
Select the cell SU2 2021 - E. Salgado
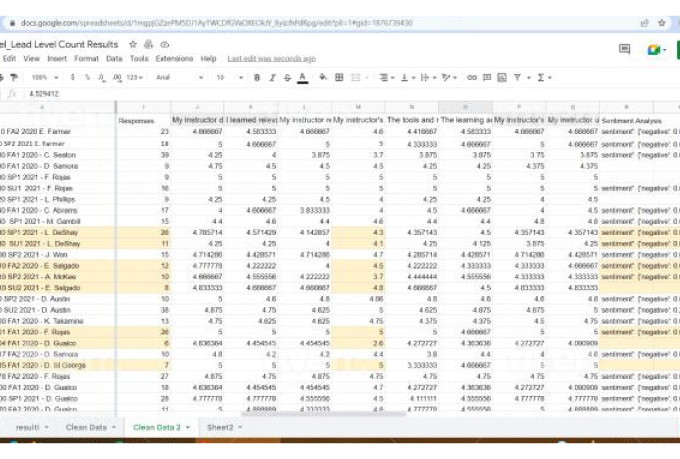58,288
